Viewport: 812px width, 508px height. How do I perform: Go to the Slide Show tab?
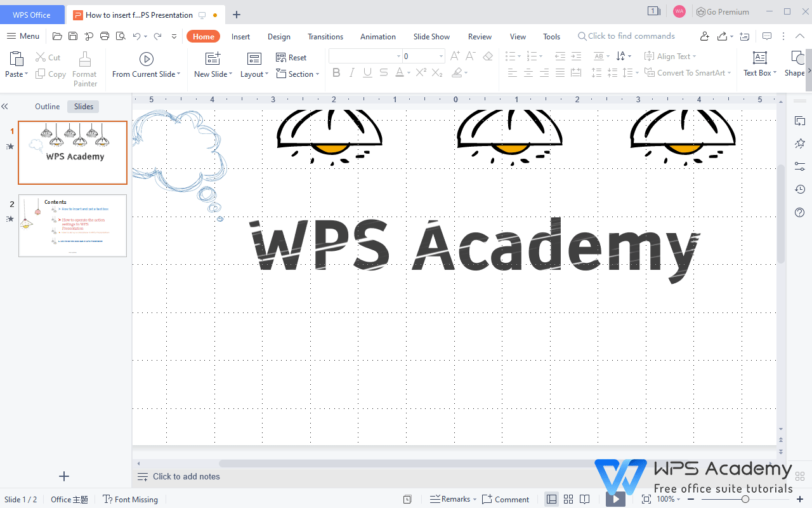coord(431,37)
